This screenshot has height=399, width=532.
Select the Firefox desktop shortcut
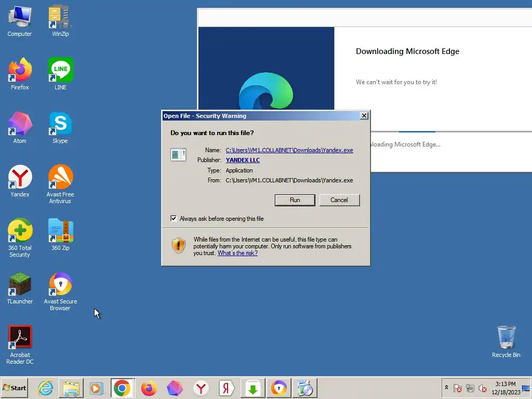click(x=20, y=74)
